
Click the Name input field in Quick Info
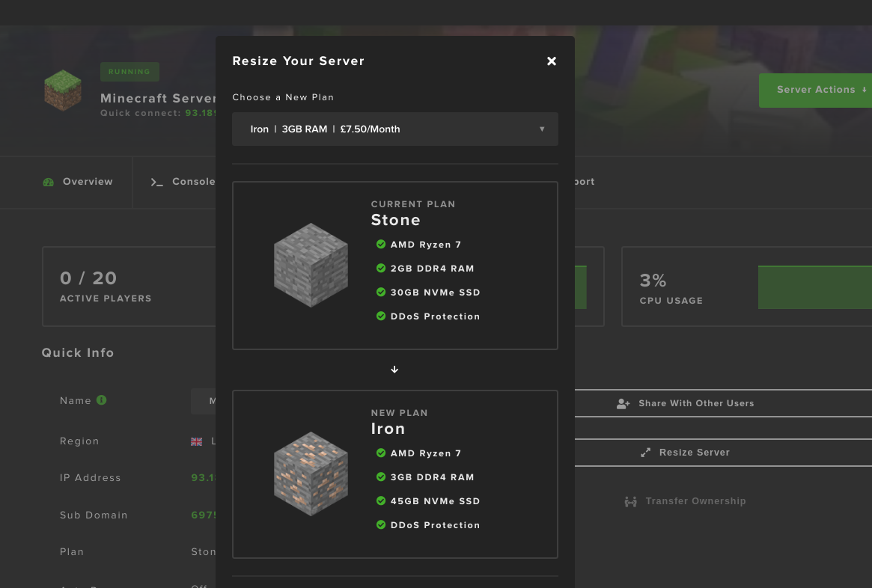coord(203,401)
